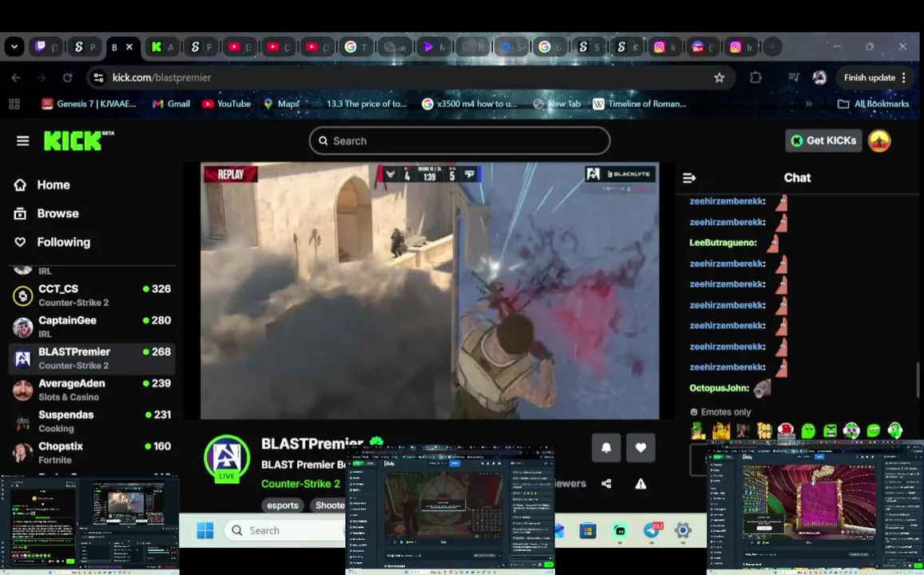Image resolution: width=924 pixels, height=575 pixels.
Task: Reload the kick.com page
Action: tap(68, 77)
